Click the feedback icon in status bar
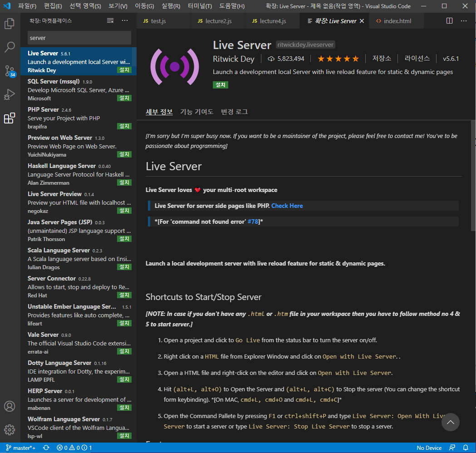This screenshot has width=476, height=453. tap(452, 448)
